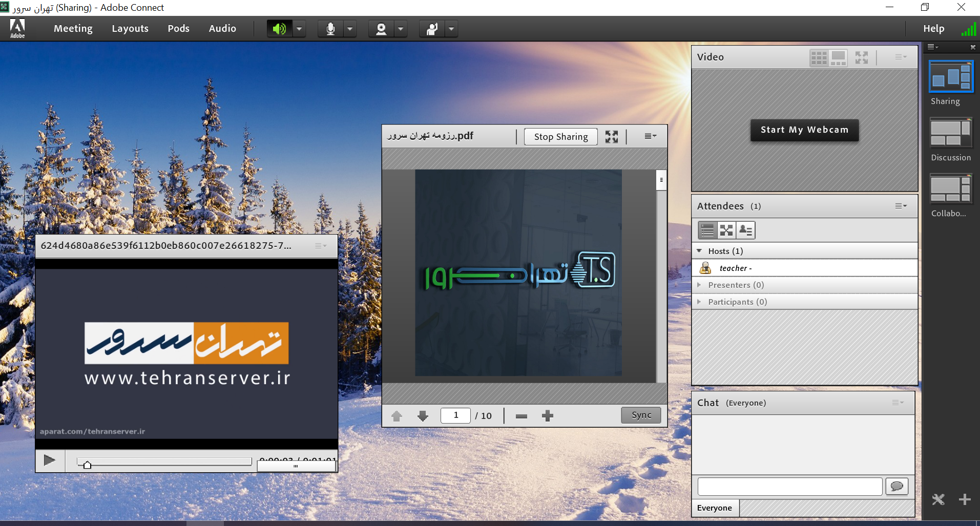Viewport: 980px width, 526px height.
Task: Play the shared video
Action: pyautogui.click(x=50, y=460)
